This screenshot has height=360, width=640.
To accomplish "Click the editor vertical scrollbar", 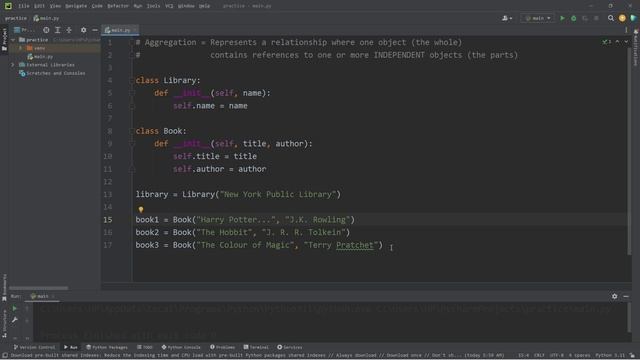I will coord(629,151).
